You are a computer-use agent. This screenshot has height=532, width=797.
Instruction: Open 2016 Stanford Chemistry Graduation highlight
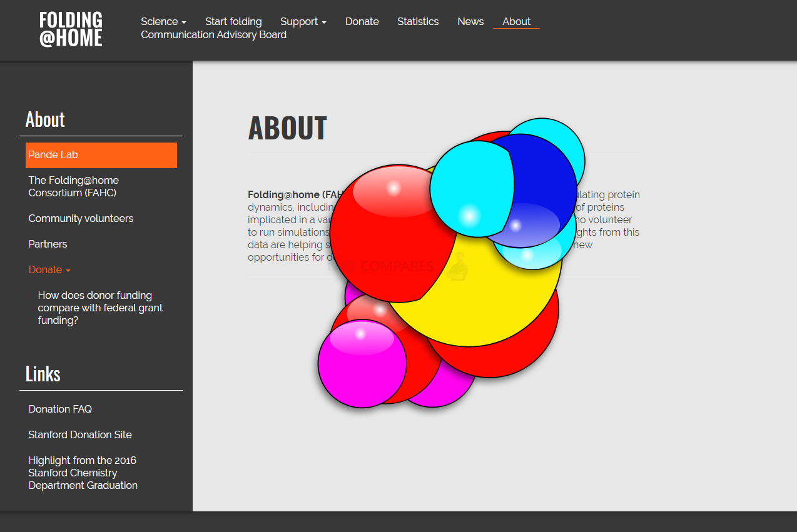[83, 473]
